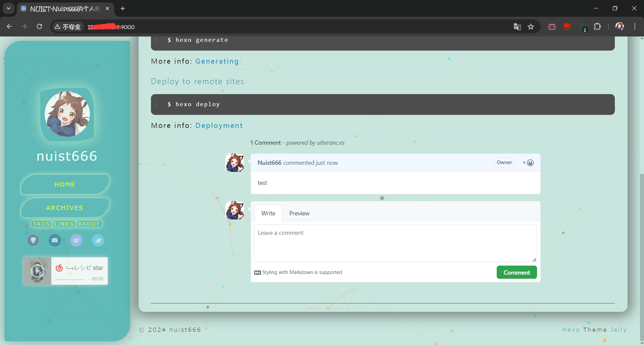
Task: Click the Twitter bird icon
Action: [x=98, y=240]
